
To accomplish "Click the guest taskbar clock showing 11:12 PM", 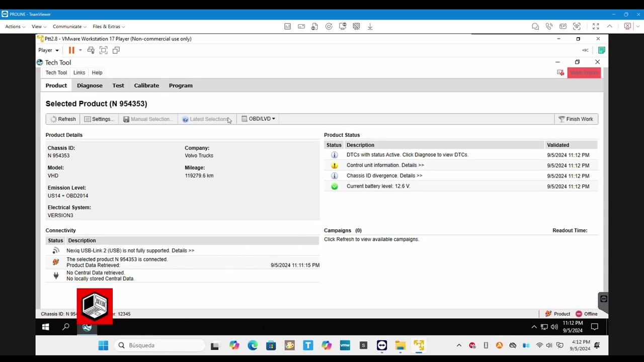I will point(573,327).
